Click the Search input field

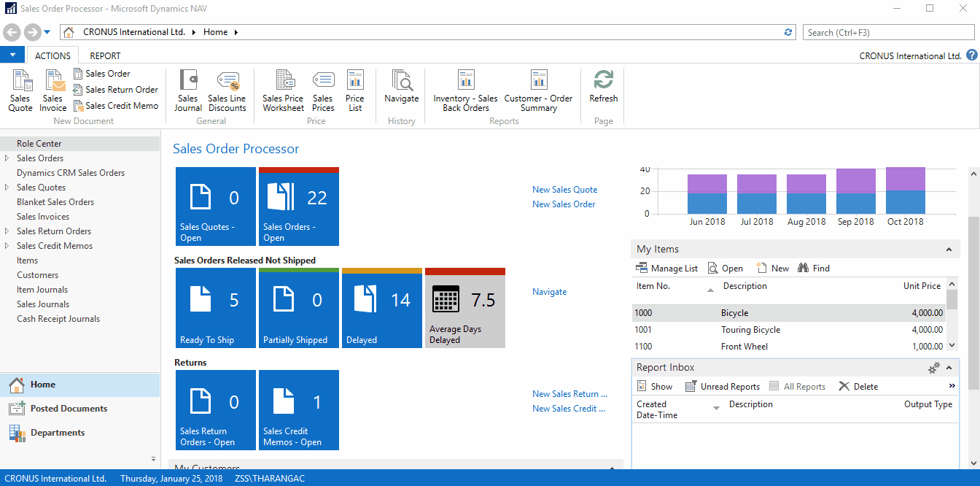click(888, 32)
